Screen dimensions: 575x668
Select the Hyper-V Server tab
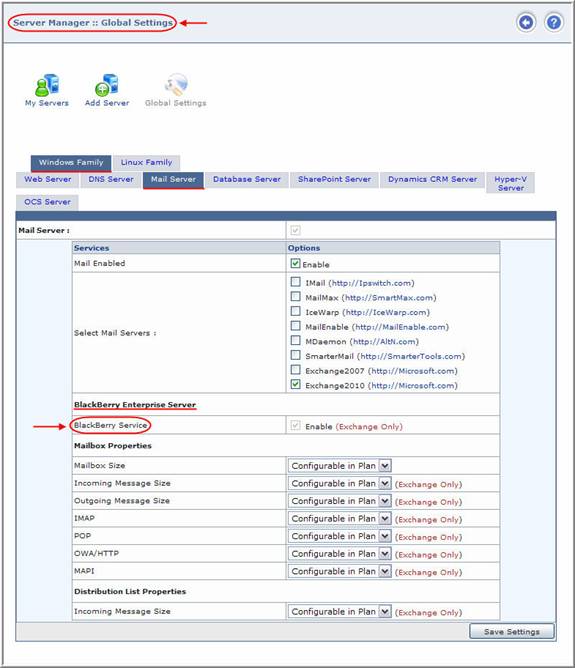point(510,183)
